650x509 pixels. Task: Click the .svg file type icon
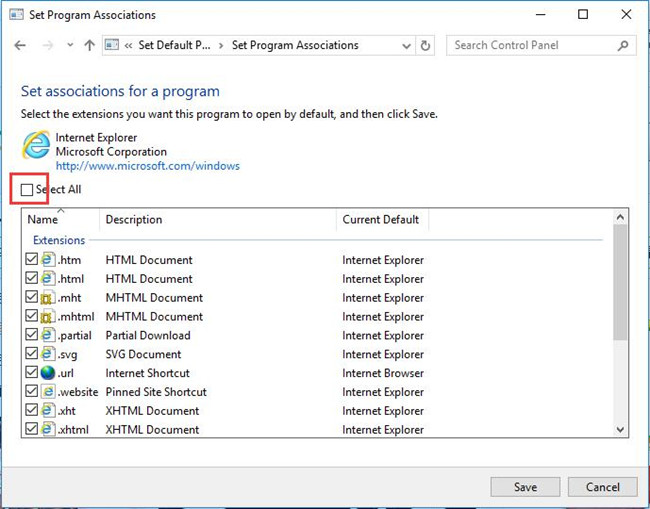(48, 354)
